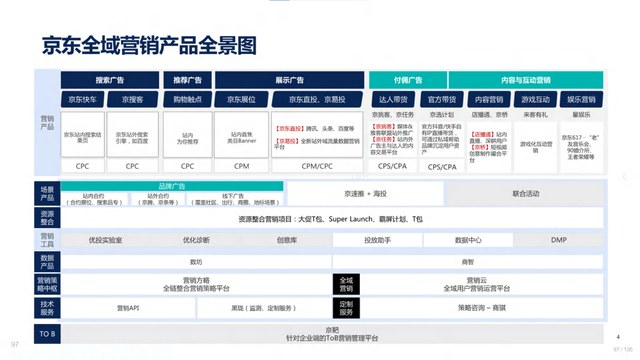Click the 97 / 136 page counter
The image size is (640, 360).
coord(623,349)
